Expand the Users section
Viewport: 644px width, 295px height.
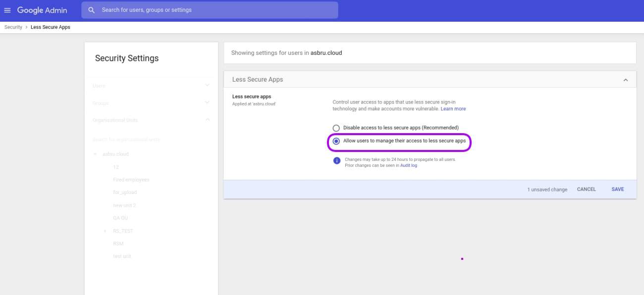(x=207, y=85)
